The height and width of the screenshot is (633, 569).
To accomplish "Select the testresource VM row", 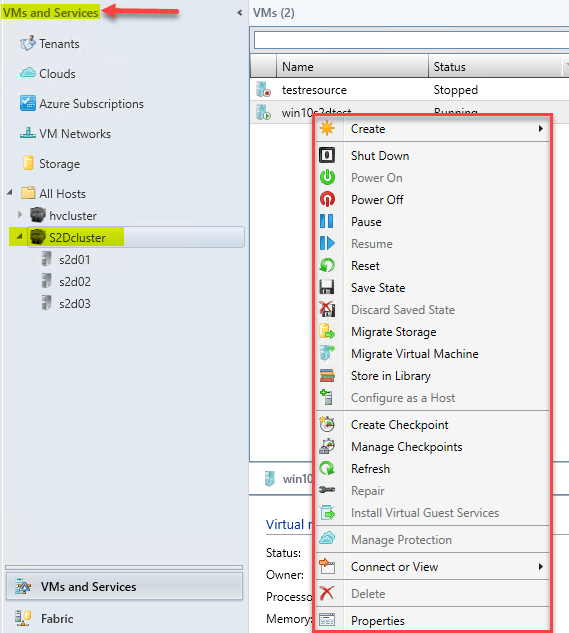I will click(409, 90).
